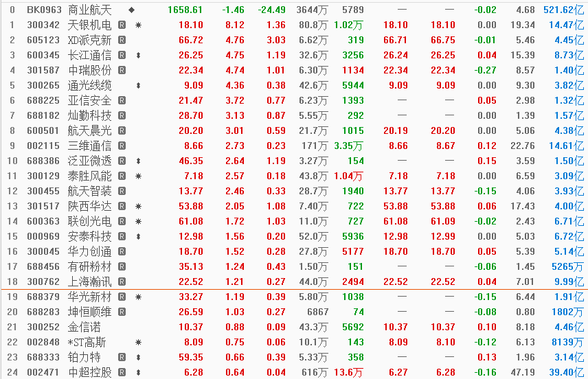Click the turnover value 39.40亿

[566, 372]
